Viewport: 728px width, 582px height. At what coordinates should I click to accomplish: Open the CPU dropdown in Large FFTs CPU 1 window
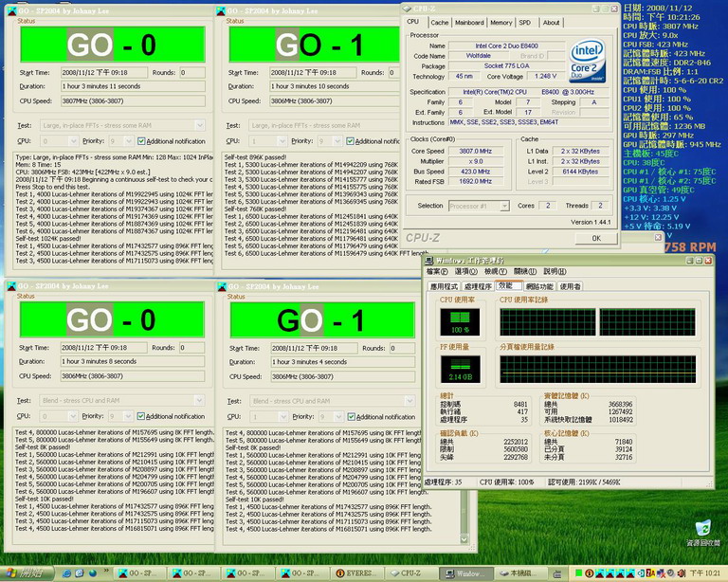click(282, 140)
